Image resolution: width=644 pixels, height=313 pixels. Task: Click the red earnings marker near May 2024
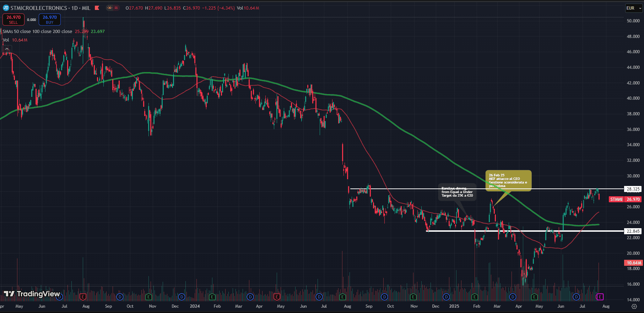277,297
